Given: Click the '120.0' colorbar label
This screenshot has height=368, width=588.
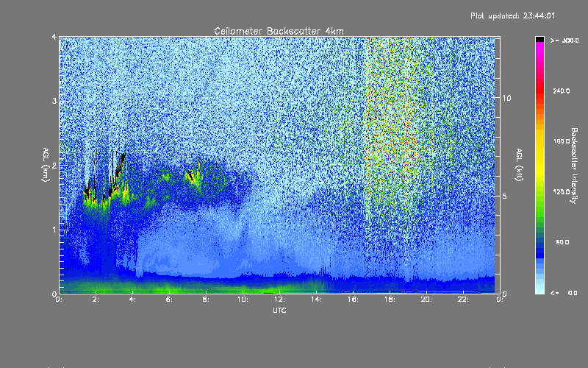Looking at the screenshot, I should (562, 191).
